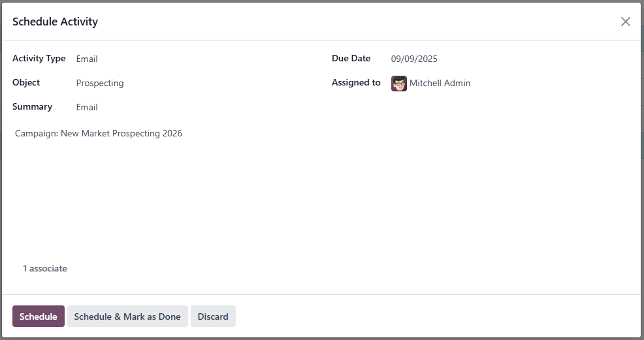The height and width of the screenshot is (340, 644).
Task: Click the Due Date label
Action: (x=351, y=59)
